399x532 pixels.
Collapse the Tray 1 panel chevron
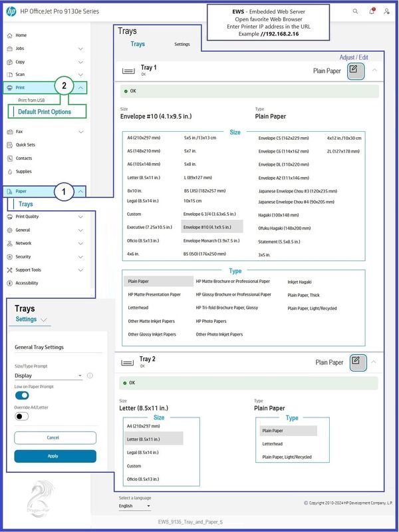pos(374,70)
